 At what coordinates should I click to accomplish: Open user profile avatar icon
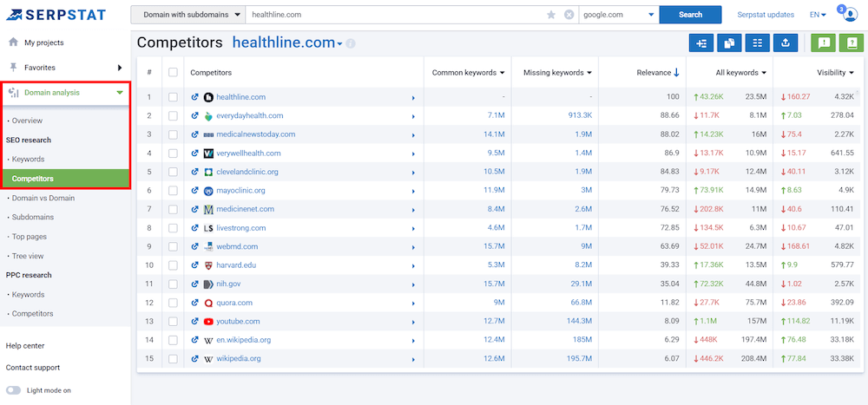coord(849,16)
